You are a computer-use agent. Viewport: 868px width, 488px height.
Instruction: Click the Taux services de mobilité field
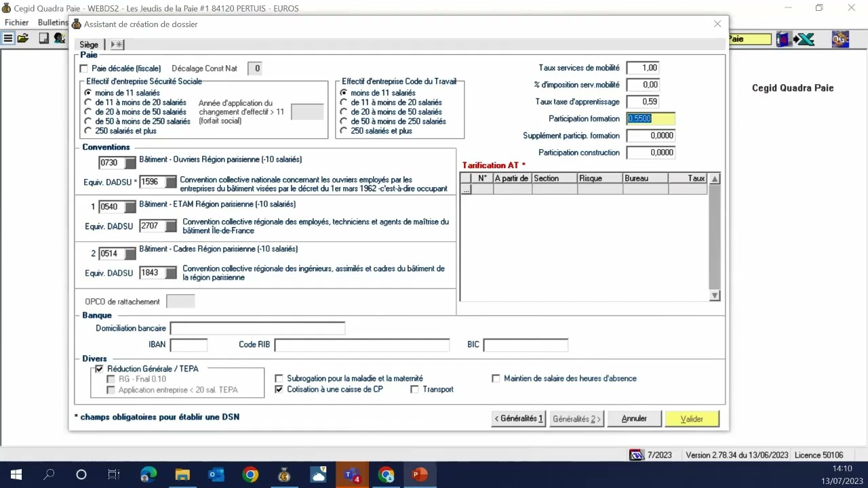pos(643,68)
